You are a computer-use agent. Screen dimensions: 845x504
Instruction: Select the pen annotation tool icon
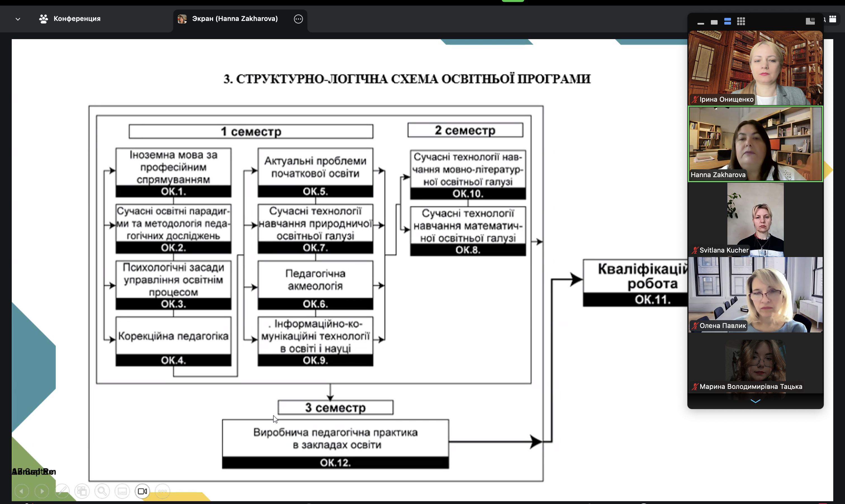coord(62,491)
